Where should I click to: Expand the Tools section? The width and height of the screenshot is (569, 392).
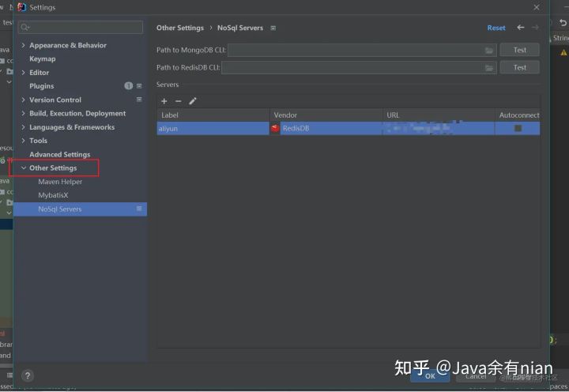click(x=23, y=141)
